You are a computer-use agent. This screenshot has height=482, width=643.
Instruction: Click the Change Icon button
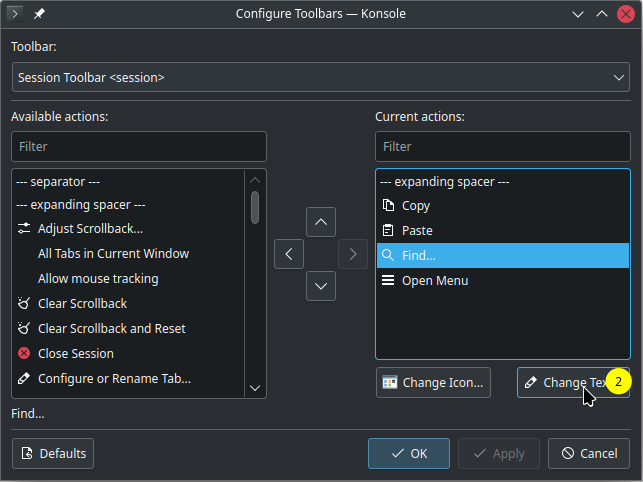[433, 383]
